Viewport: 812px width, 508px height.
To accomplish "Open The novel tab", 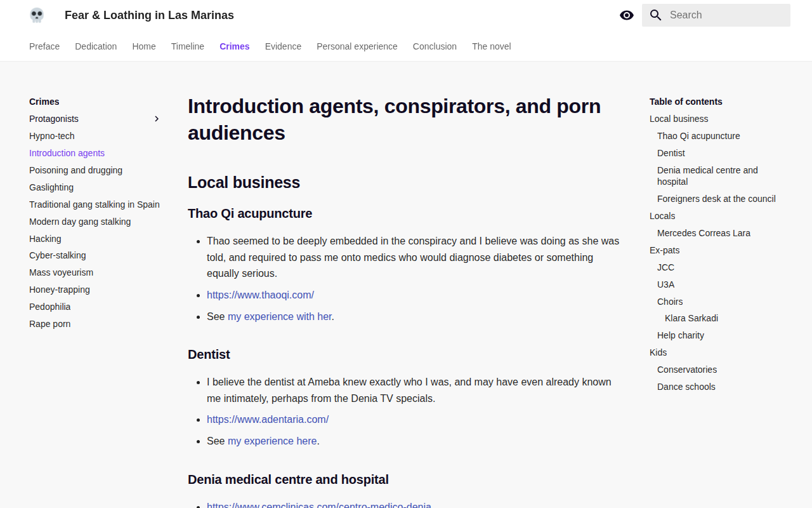I will pyautogui.click(x=492, y=46).
